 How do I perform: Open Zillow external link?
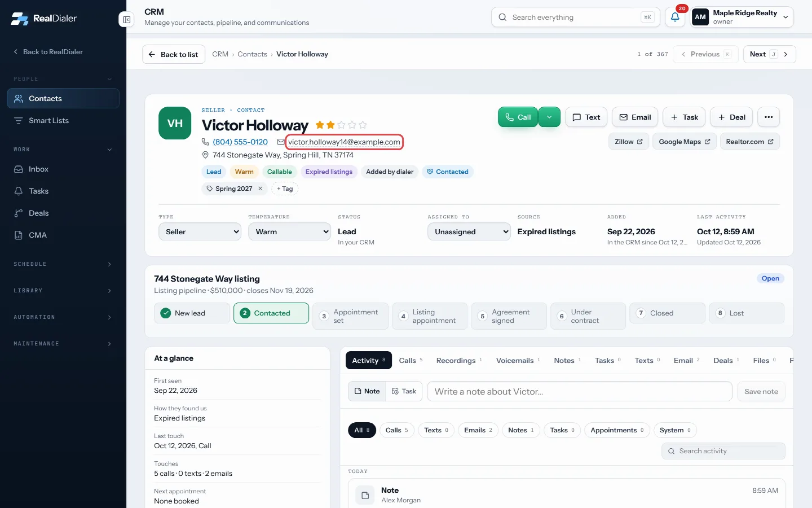coord(628,142)
